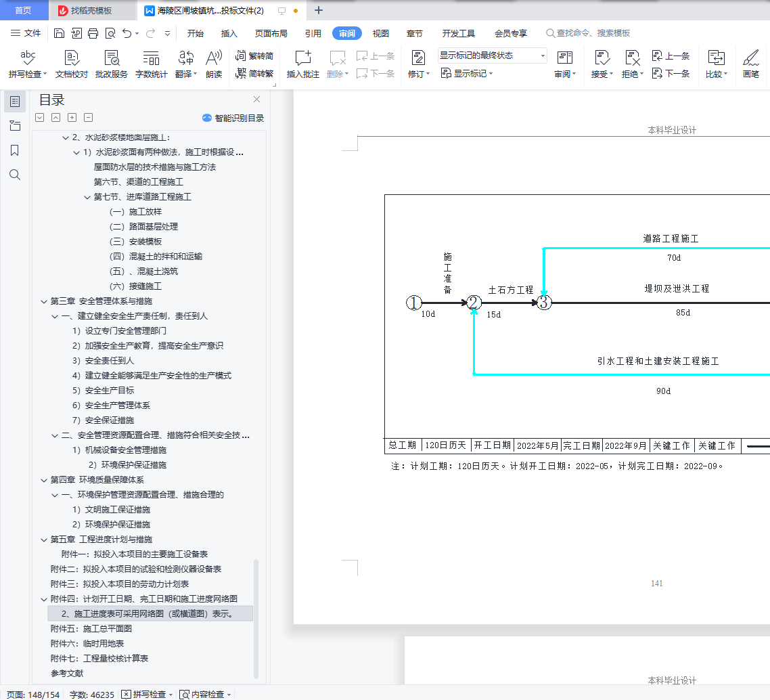The image size is (770, 700).
Task: Collapse 第五章 工程进度计划与措施 node
Action: click(x=44, y=540)
